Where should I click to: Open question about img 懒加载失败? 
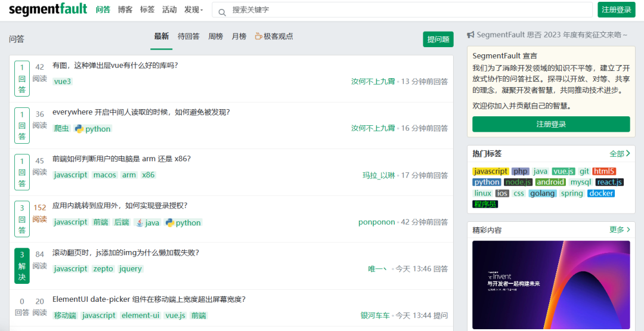pos(126,252)
